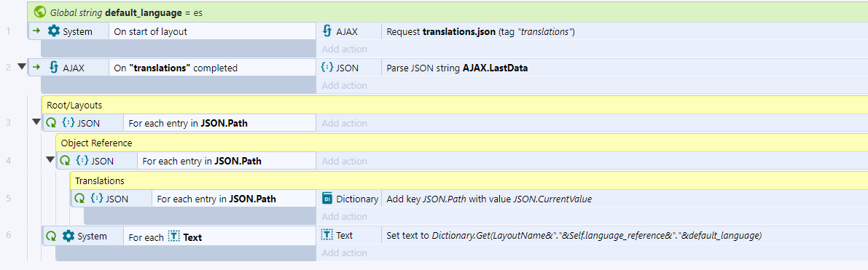Click Add action on event 3 row
868x270 pixels.
[344, 124]
